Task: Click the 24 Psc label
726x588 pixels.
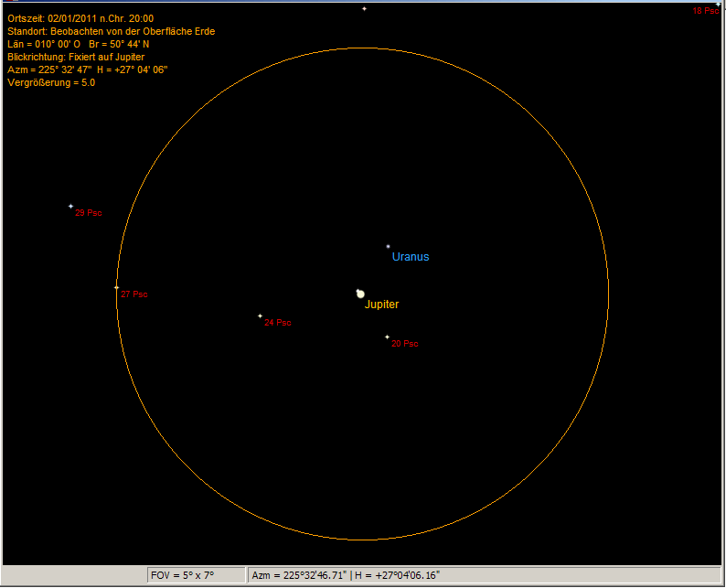Action: [278, 323]
